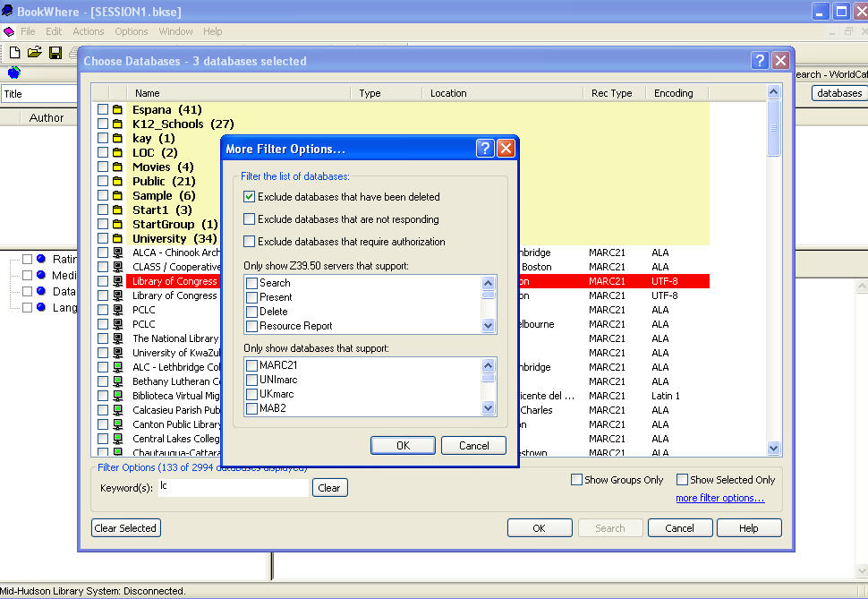The width and height of the screenshot is (868, 599).
Task: Click the BookWhere app icon in title bar
Action: [7, 11]
